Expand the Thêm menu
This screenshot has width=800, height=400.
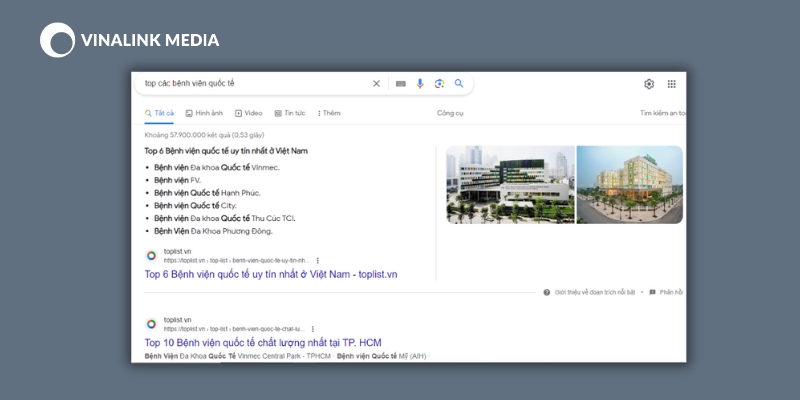pos(329,113)
